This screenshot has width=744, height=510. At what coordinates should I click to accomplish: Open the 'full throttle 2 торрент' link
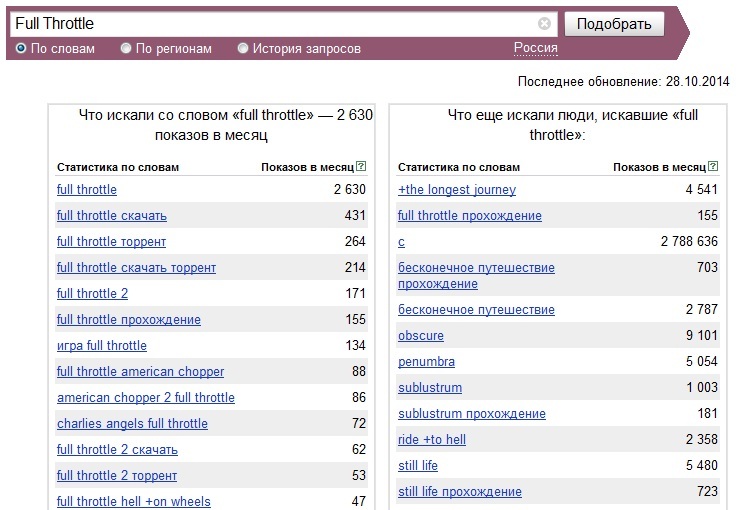click(x=117, y=476)
